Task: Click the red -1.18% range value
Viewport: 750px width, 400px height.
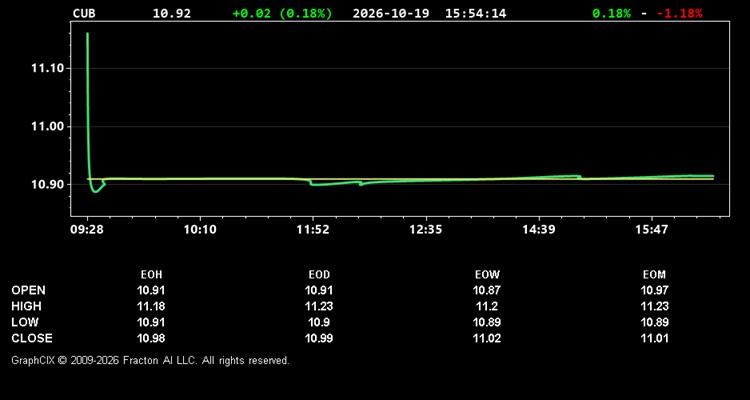Action: (680, 13)
